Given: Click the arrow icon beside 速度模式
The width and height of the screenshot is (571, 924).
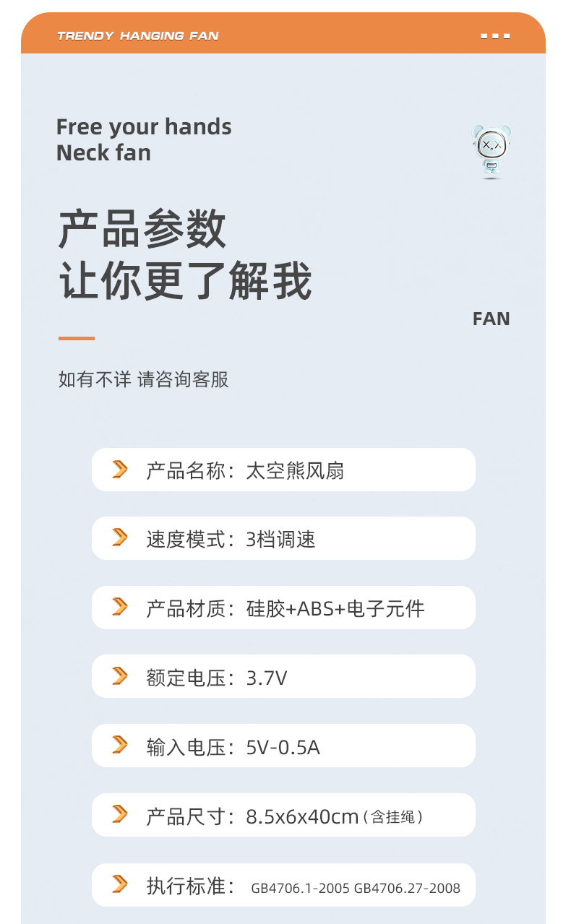Looking at the screenshot, I should 120,538.
